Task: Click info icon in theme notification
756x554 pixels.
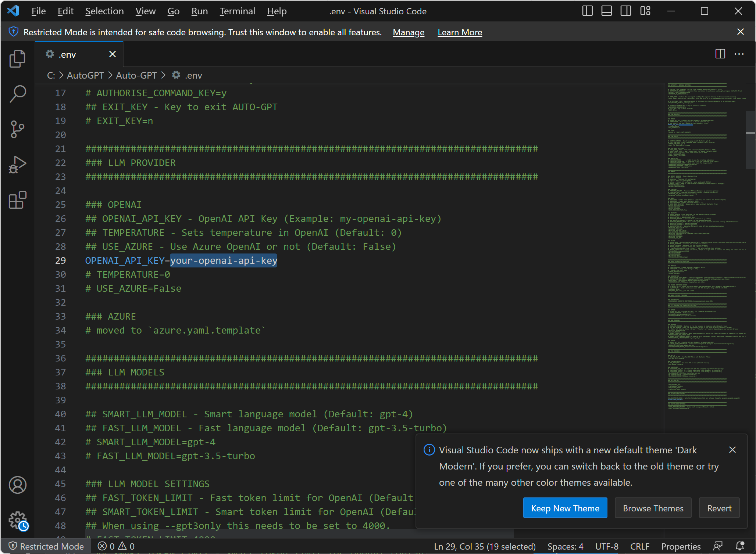Action: pos(429,450)
